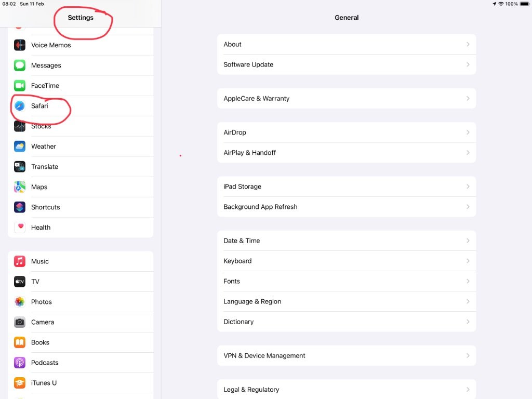Image resolution: width=532 pixels, height=399 pixels.
Task: Open Music settings
Action: [81, 261]
